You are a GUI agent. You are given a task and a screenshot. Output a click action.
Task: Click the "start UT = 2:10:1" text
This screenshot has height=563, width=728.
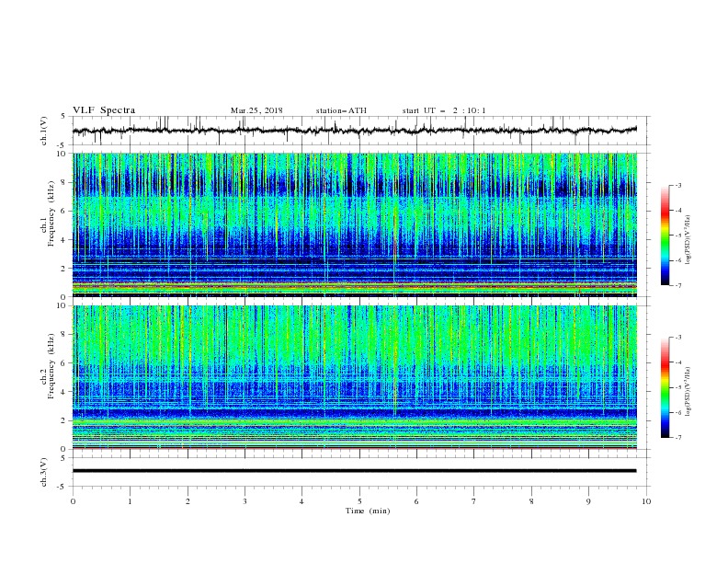coord(444,110)
